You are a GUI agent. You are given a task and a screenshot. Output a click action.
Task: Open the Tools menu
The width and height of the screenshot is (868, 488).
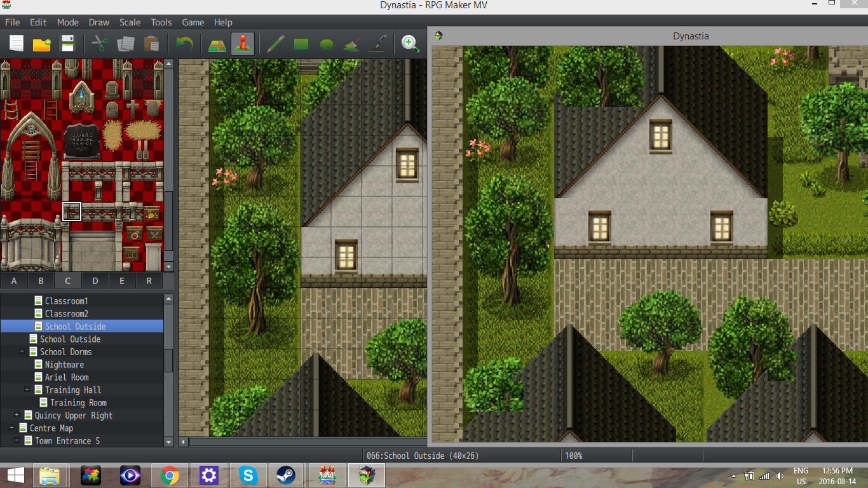[161, 22]
